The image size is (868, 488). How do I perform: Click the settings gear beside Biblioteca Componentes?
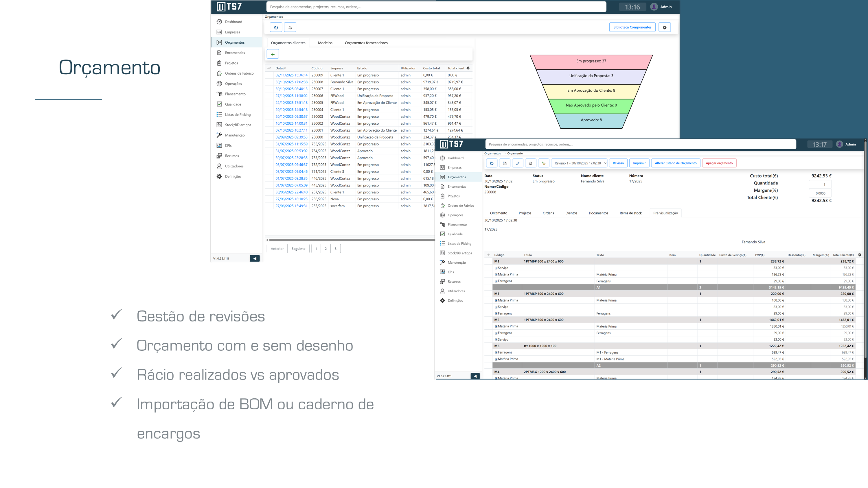(665, 27)
